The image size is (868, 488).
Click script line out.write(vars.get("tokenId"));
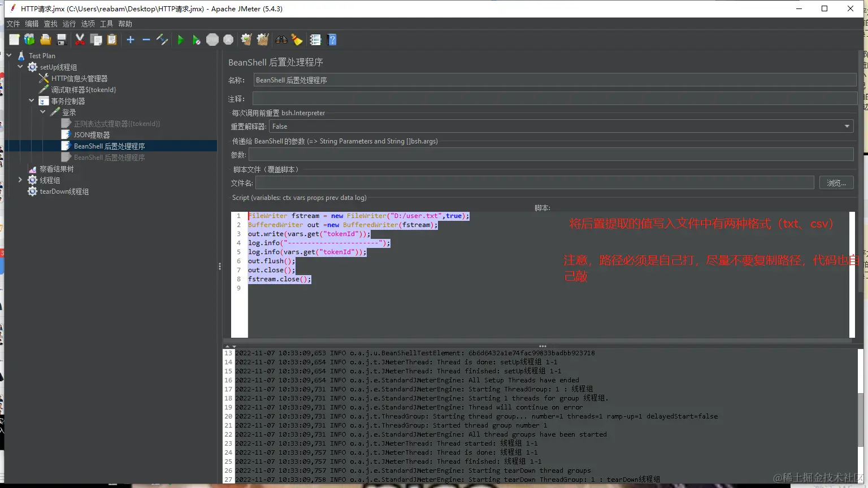point(309,234)
